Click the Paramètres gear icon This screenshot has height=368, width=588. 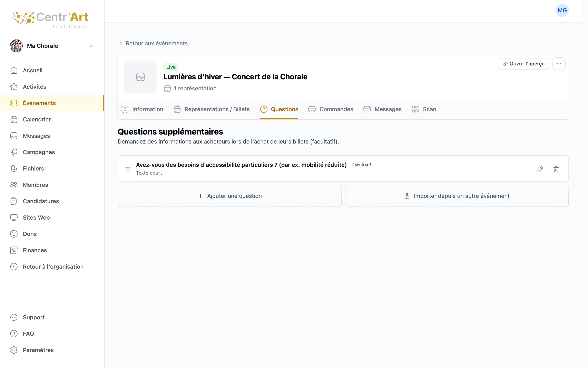click(x=14, y=350)
